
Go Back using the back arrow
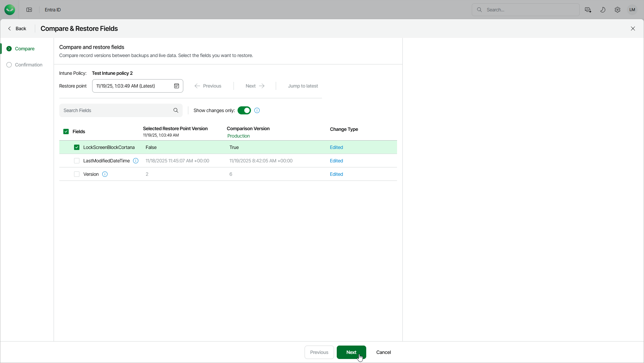pos(17,29)
